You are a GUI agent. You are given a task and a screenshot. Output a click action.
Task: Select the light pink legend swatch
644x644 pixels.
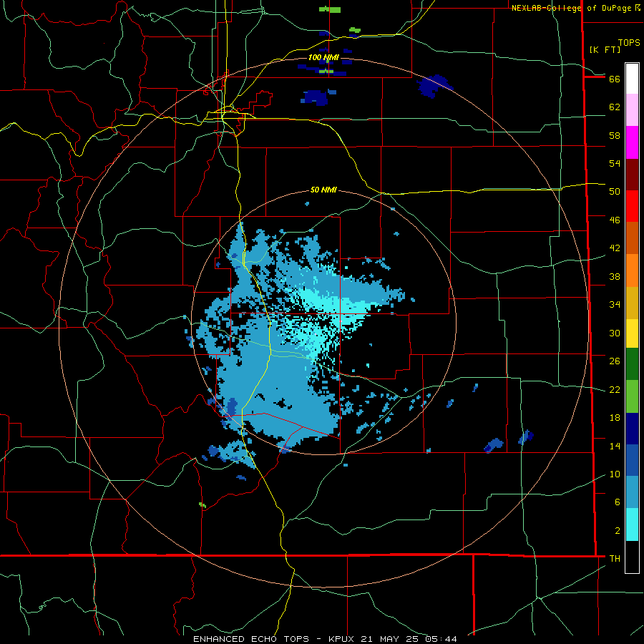(632, 110)
